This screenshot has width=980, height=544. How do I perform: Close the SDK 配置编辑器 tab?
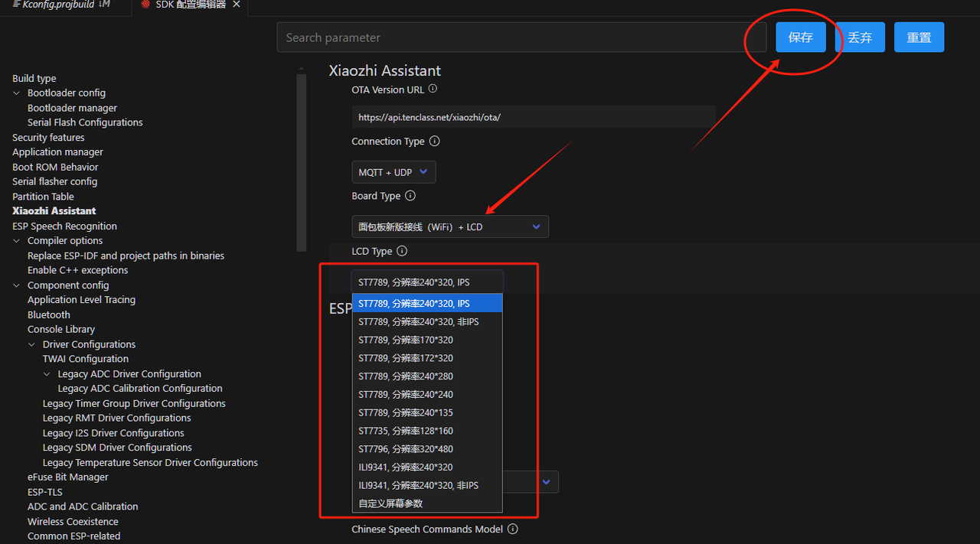(237, 5)
